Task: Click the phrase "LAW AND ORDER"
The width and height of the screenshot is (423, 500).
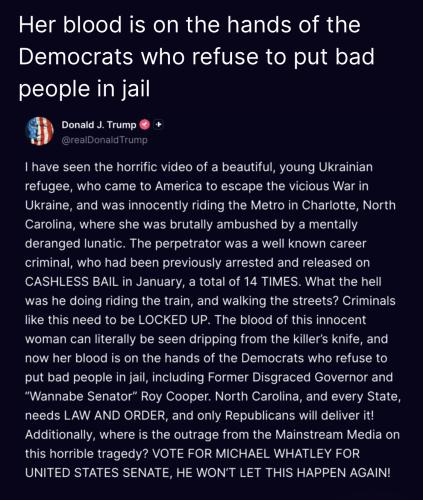Action: 114,416
